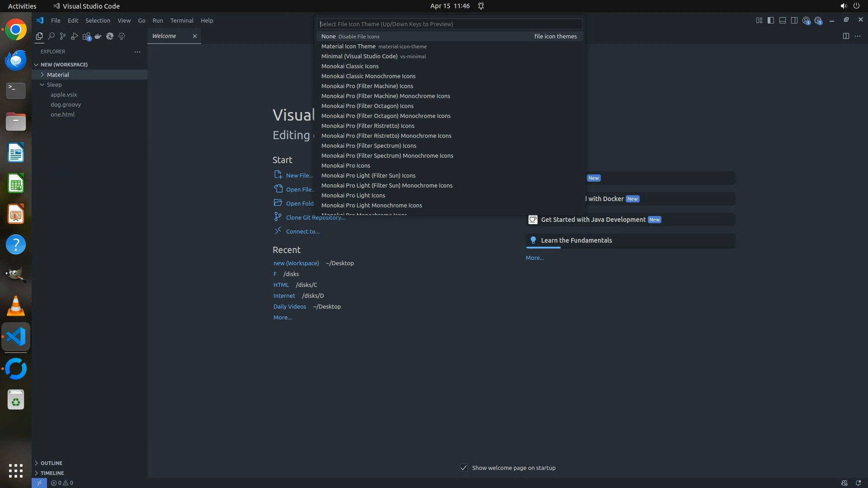Toggle the primary side bar visibility
The height and width of the screenshot is (488, 868).
[x=771, y=20]
